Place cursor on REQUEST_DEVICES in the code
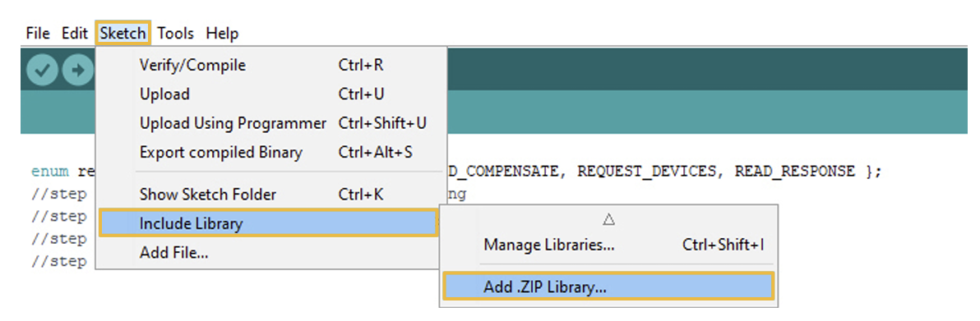This screenshot has width=980, height=321. point(647,171)
